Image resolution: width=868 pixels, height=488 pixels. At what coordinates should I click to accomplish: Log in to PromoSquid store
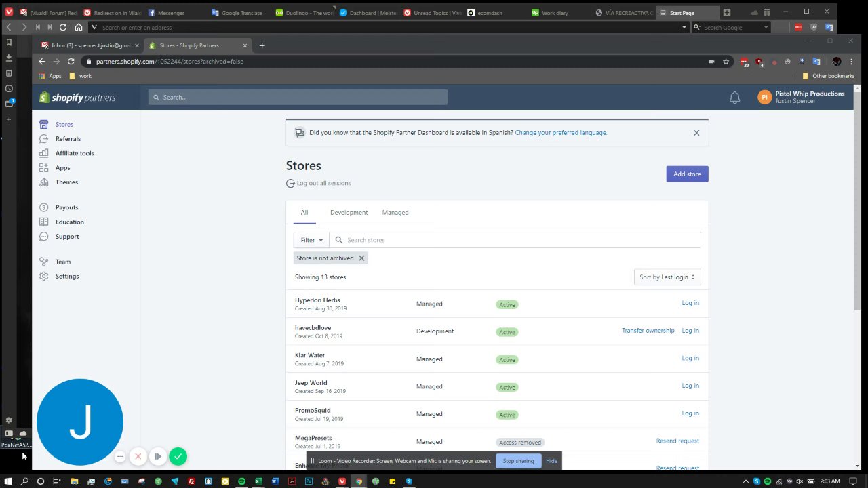(690, 413)
